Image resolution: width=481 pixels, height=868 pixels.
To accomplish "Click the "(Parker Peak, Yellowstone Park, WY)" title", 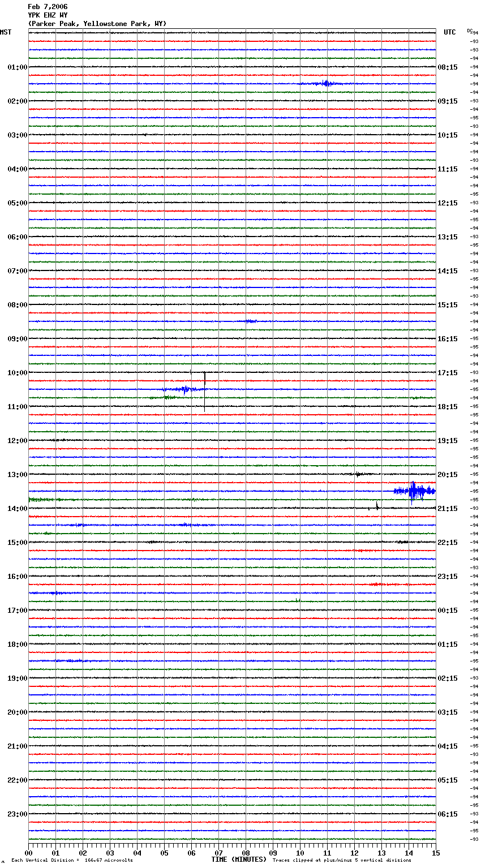I will click(x=97, y=24).
